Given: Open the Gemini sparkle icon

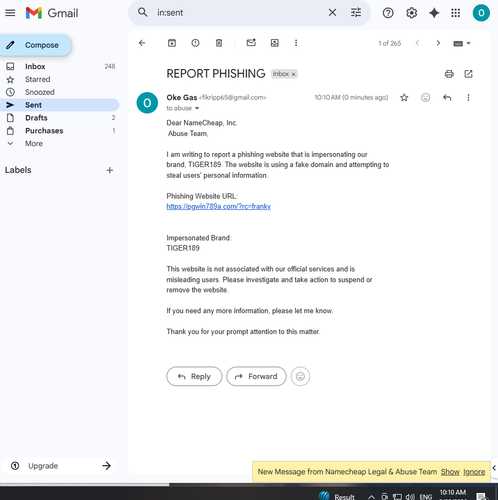Looking at the screenshot, I should 434,13.
